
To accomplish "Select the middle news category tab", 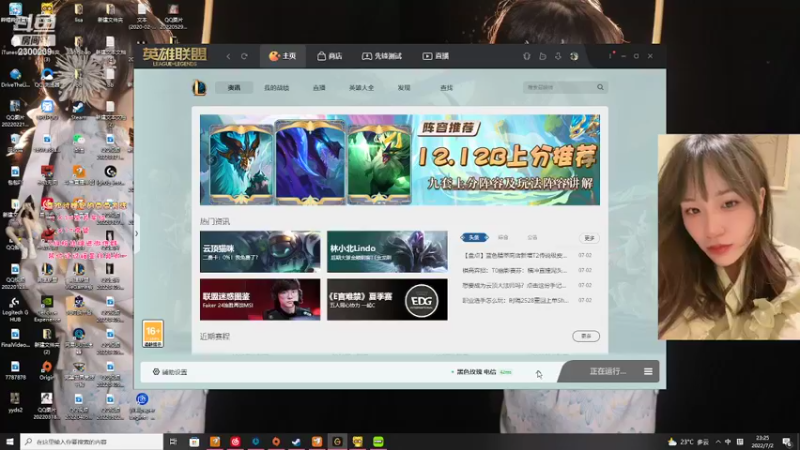I will 503,238.
